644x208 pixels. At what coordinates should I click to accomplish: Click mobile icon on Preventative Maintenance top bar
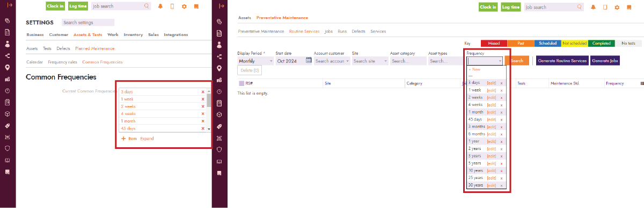(605, 8)
